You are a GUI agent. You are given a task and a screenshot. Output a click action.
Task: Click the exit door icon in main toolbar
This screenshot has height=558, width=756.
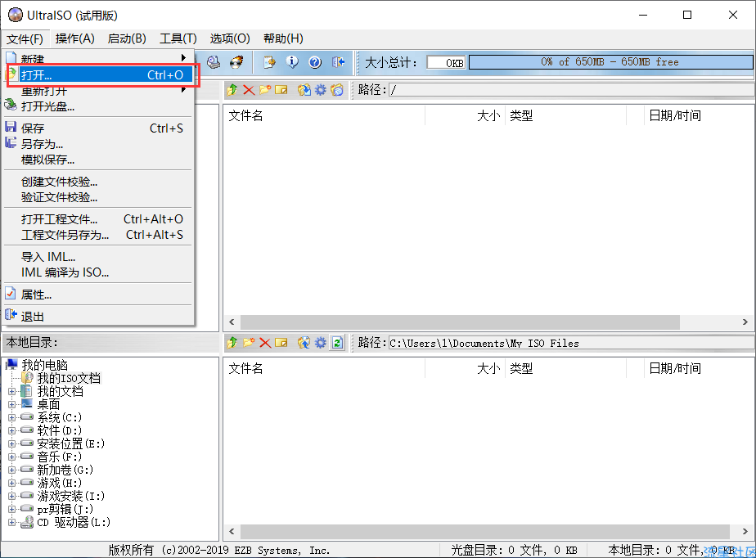pos(339,62)
